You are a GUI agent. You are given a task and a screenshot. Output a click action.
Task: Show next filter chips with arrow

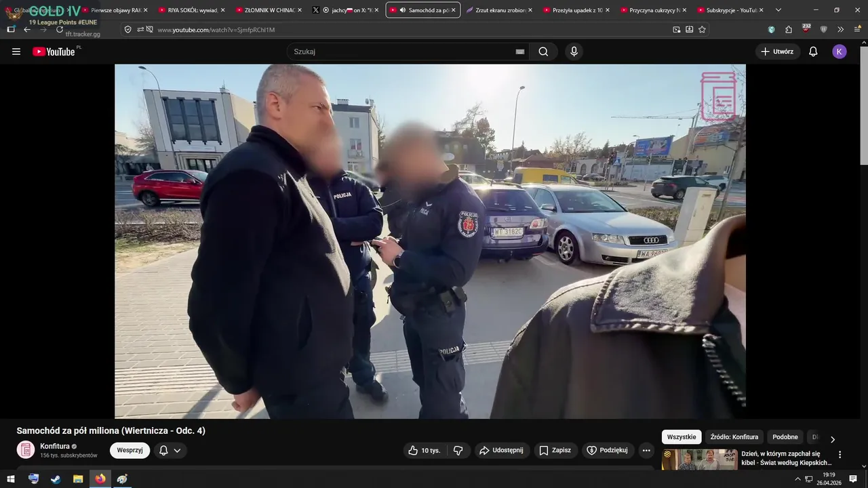pos(833,439)
